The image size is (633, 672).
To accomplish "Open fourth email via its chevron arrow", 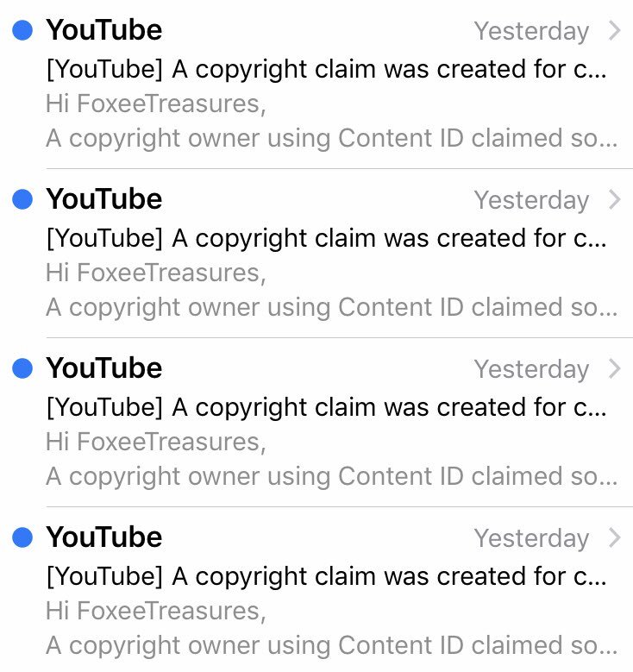I will (x=615, y=537).
